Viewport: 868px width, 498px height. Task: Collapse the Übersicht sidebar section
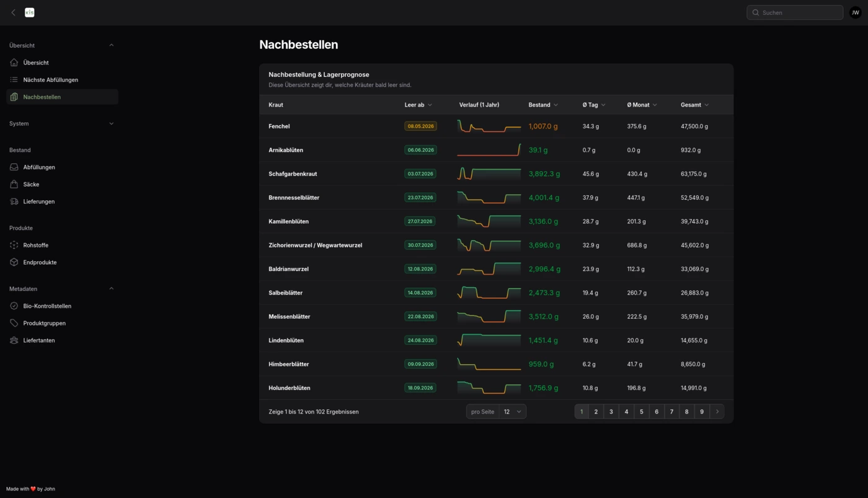(x=112, y=45)
